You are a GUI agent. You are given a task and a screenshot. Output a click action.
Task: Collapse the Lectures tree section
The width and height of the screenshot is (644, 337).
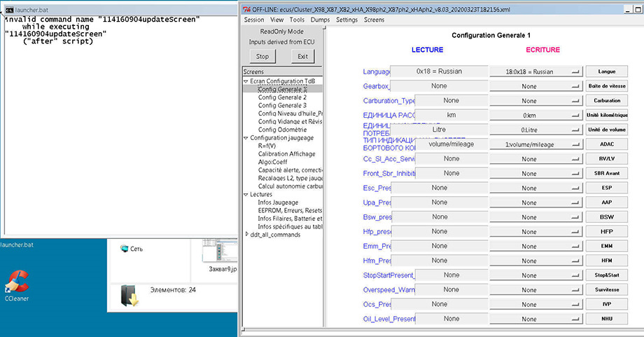[246, 195]
